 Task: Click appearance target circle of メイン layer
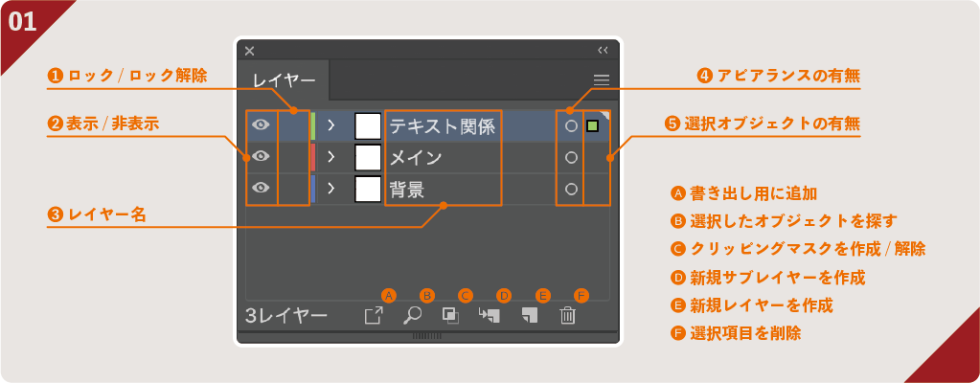pyautogui.click(x=571, y=157)
